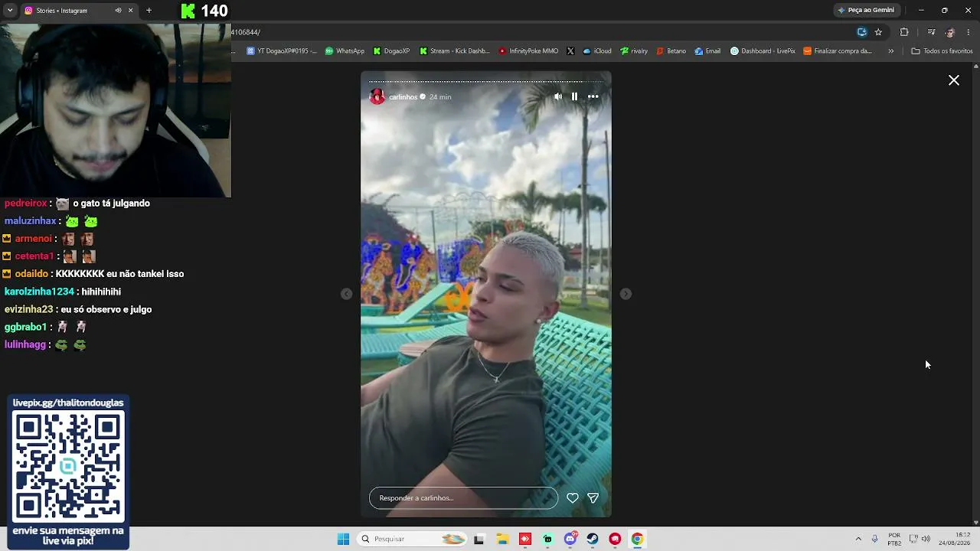
Task: Open the 'Todos os favoritos' folder
Action: [x=942, y=51]
